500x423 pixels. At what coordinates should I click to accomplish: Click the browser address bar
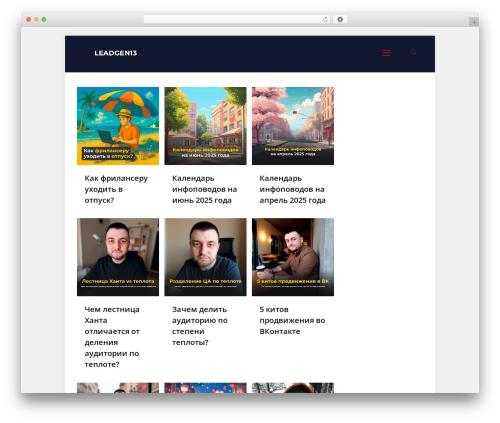pos(233,19)
